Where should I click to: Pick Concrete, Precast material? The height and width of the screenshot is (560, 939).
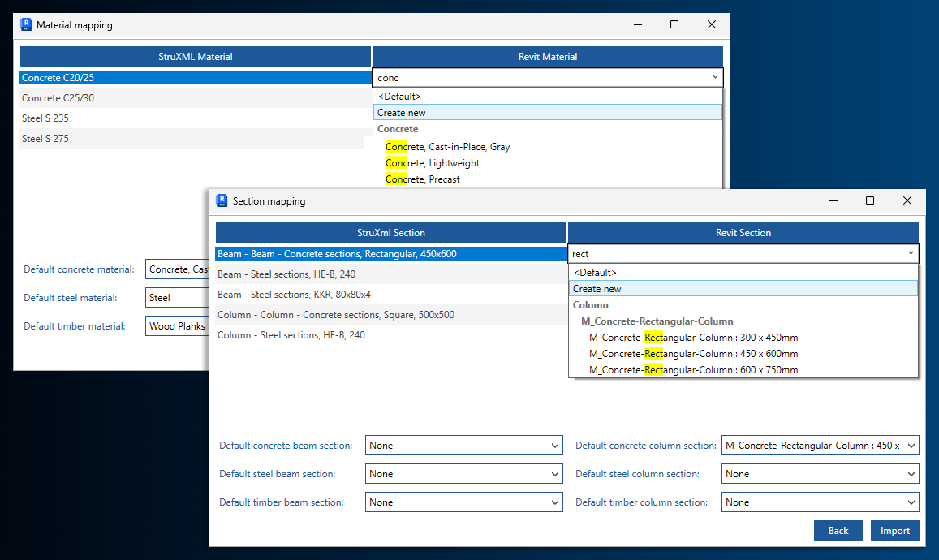pyautogui.click(x=423, y=179)
